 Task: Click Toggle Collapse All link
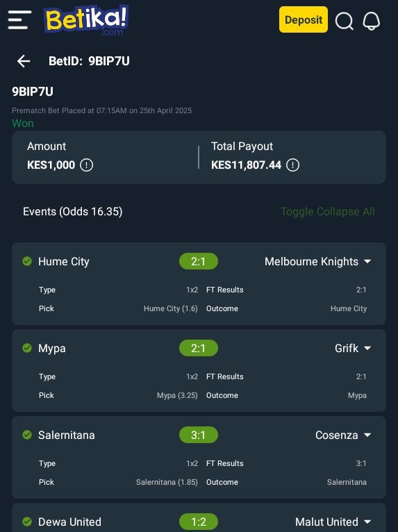pyautogui.click(x=327, y=212)
